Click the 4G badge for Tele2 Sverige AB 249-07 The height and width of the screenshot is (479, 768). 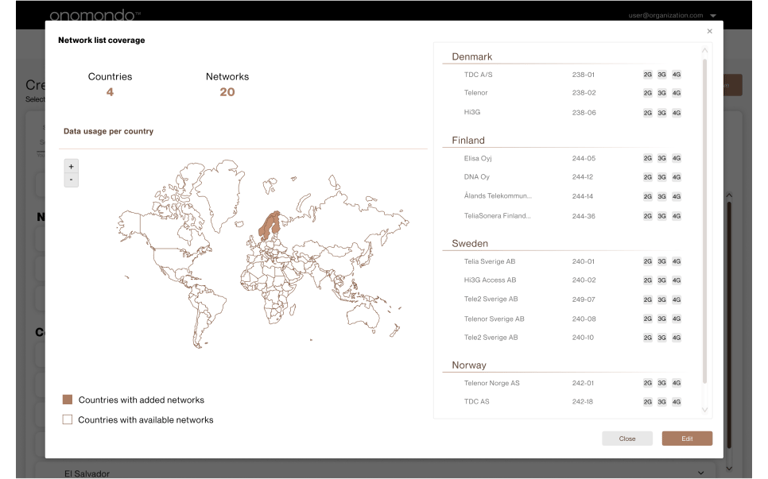click(676, 300)
